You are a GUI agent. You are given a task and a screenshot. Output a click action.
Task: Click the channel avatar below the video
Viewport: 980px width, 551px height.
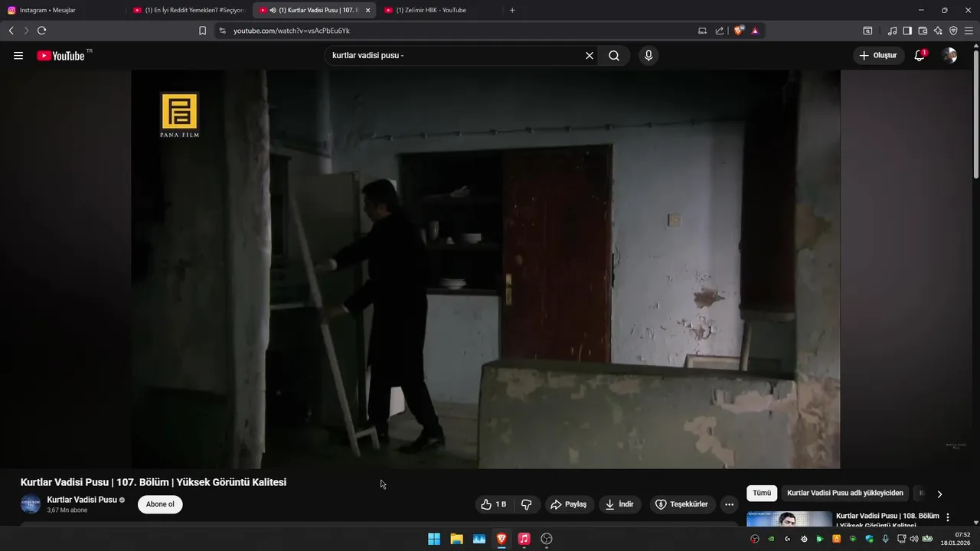pyautogui.click(x=31, y=504)
